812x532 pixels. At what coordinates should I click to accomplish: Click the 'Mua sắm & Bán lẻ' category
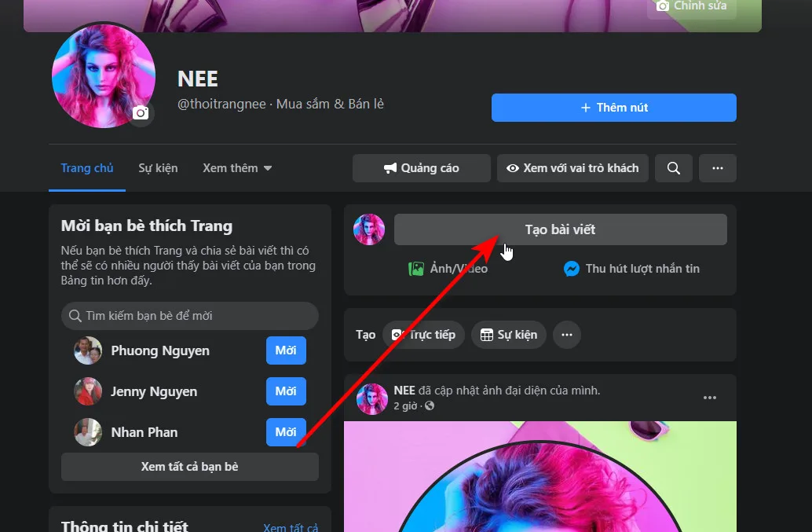330,104
